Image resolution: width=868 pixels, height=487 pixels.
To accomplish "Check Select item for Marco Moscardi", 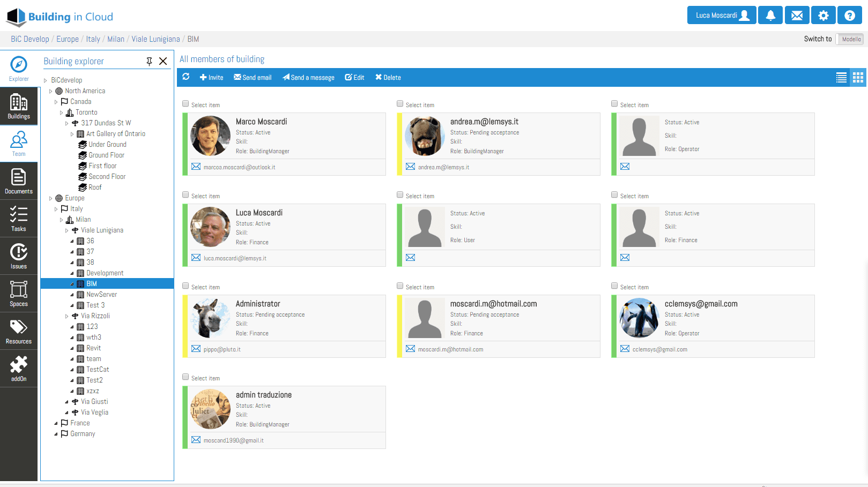I will tap(186, 104).
